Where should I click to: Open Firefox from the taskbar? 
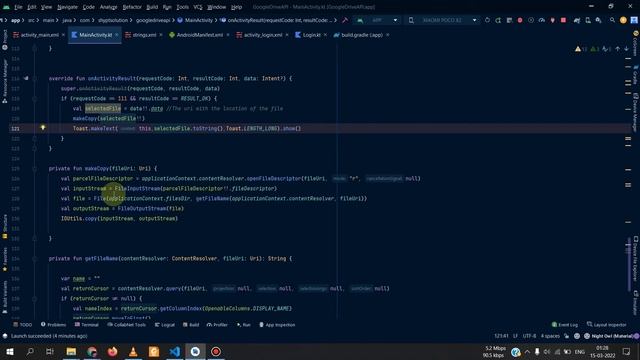(x=112, y=351)
